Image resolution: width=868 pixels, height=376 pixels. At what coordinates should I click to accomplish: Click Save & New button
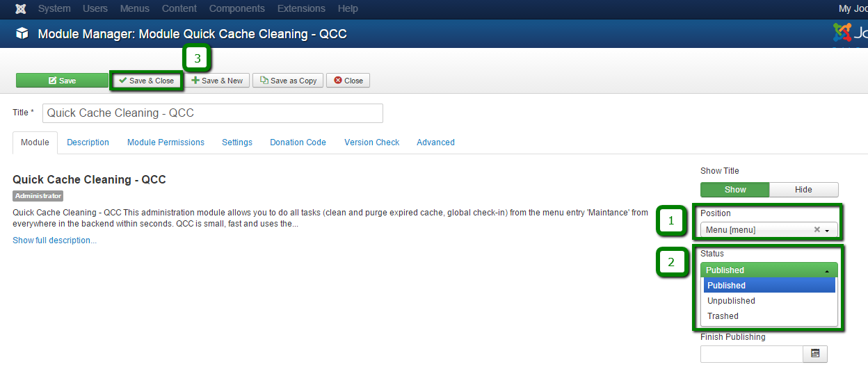[x=217, y=81]
